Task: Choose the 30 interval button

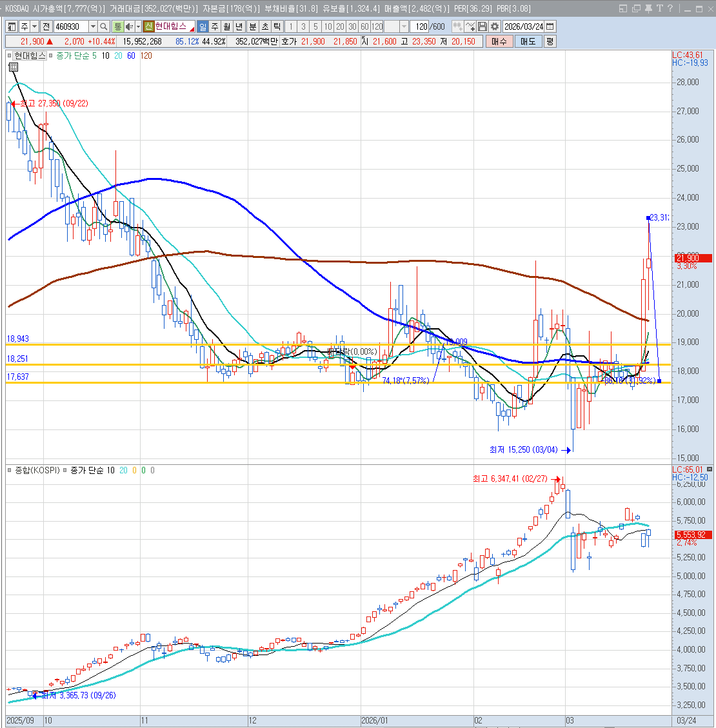Action: (352, 26)
